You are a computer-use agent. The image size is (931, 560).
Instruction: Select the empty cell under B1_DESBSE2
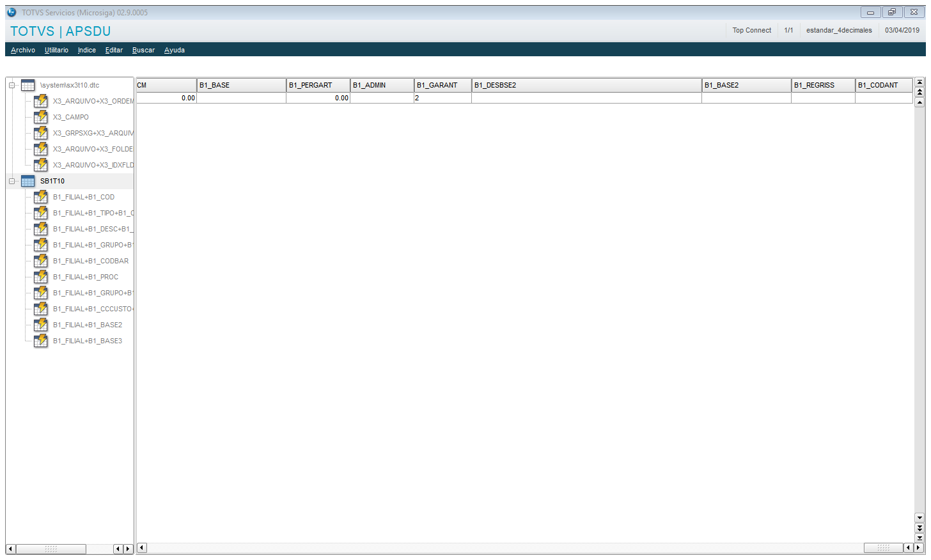(587, 98)
